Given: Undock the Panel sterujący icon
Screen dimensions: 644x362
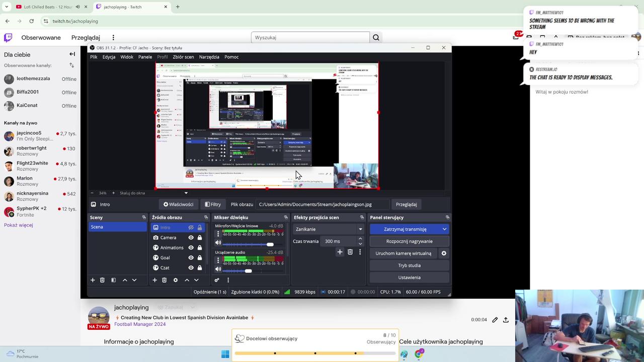Looking at the screenshot, I should 447,218.
